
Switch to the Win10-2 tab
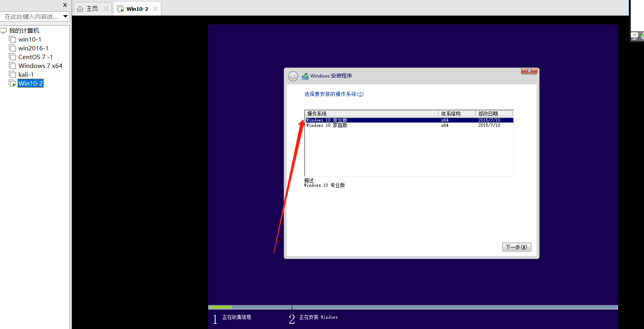(137, 9)
